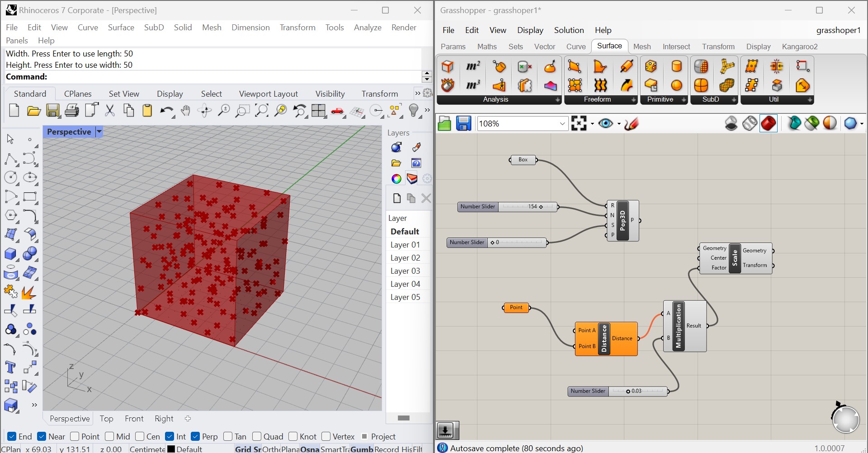Click the Paste clipboard icon in Rhino
868x453 pixels.
click(147, 111)
